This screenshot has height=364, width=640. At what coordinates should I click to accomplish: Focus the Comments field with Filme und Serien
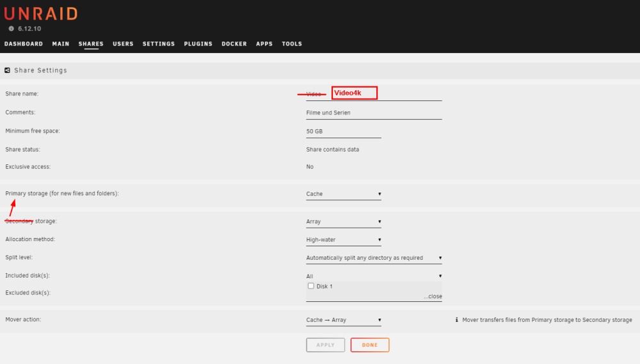[x=374, y=113]
